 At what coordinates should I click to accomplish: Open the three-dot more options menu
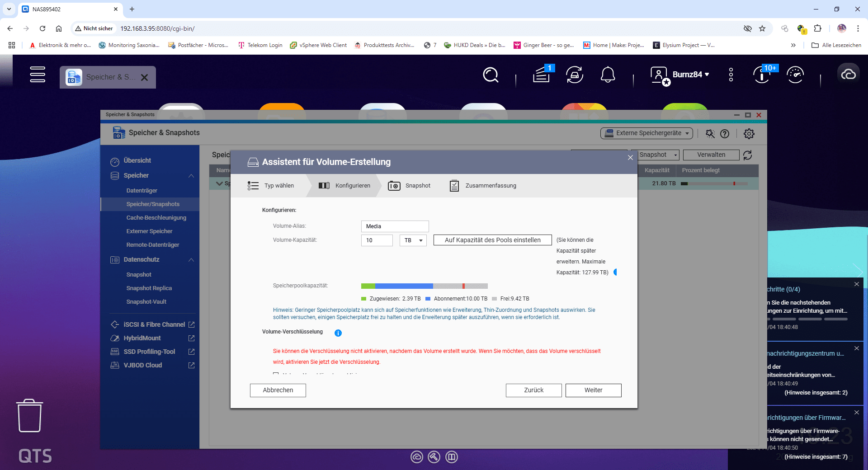click(x=731, y=75)
